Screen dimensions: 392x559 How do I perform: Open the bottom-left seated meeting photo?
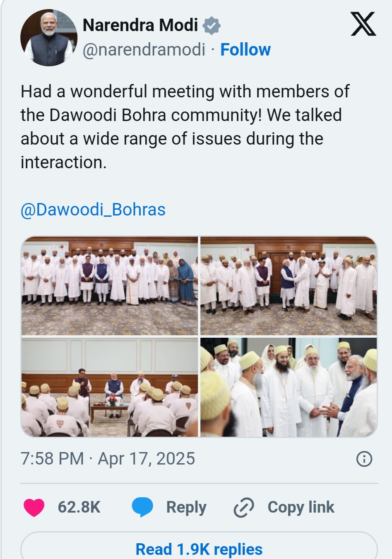(x=110, y=387)
